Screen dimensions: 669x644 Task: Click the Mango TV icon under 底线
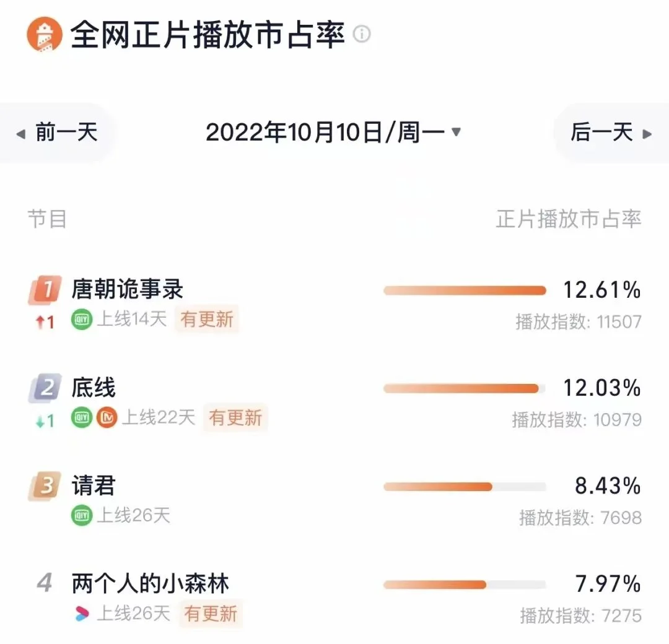(x=107, y=417)
